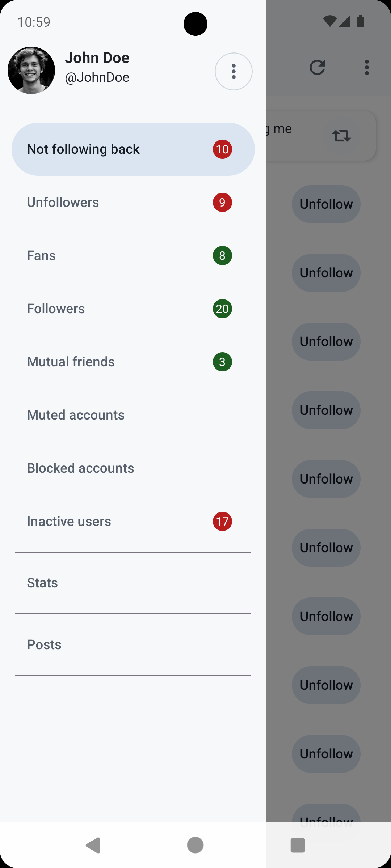Screen dimensions: 391x868
Task: Open Blocked accounts
Action: tap(133, 468)
